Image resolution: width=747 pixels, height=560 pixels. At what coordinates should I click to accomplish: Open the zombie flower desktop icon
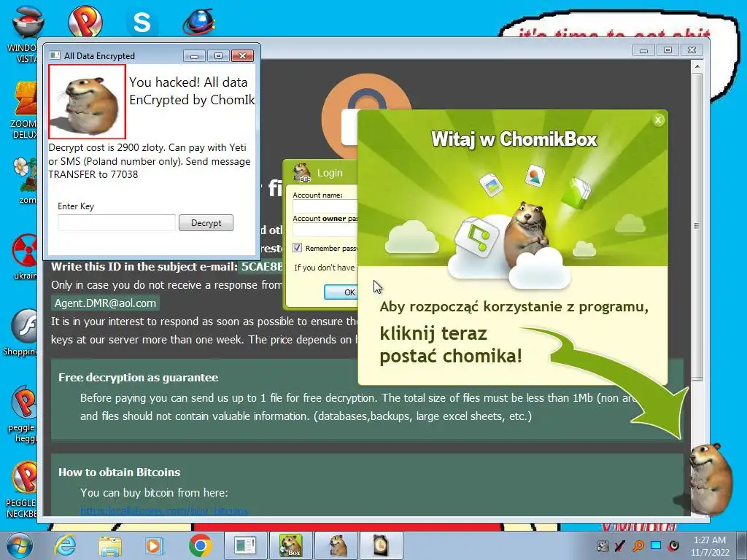24,180
